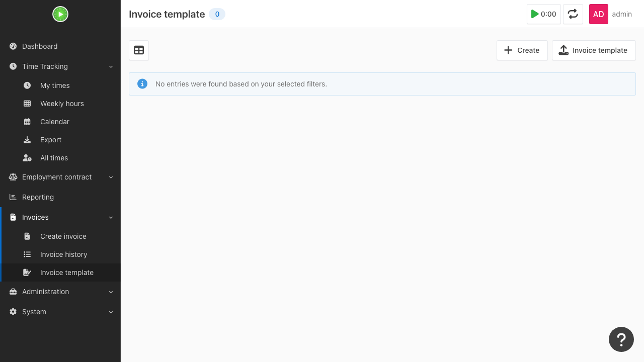Toggle column visibility with the table icon
Image resolution: width=644 pixels, height=362 pixels.
139,50
